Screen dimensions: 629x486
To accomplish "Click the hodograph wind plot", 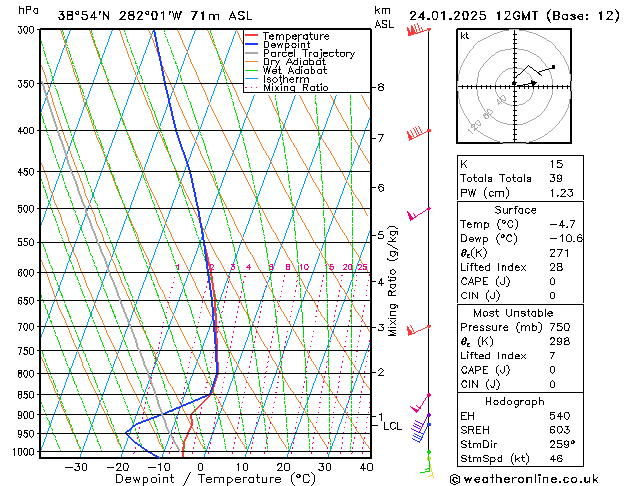I will coord(514,86).
